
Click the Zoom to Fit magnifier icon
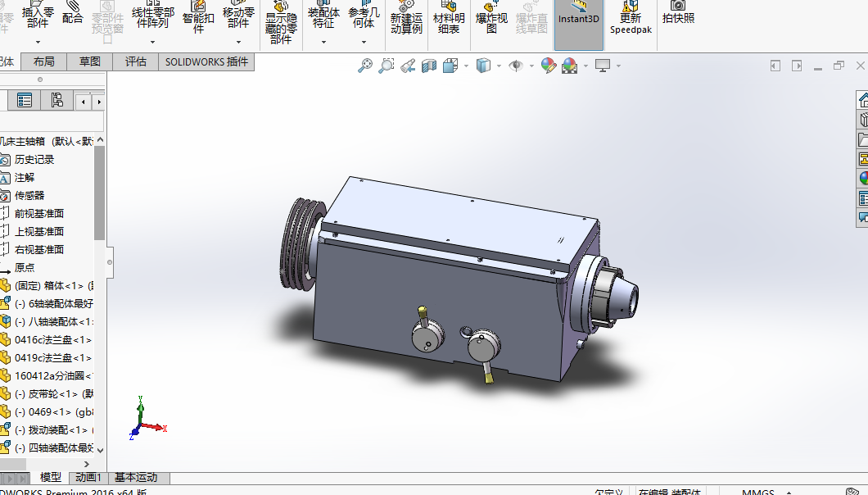364,66
